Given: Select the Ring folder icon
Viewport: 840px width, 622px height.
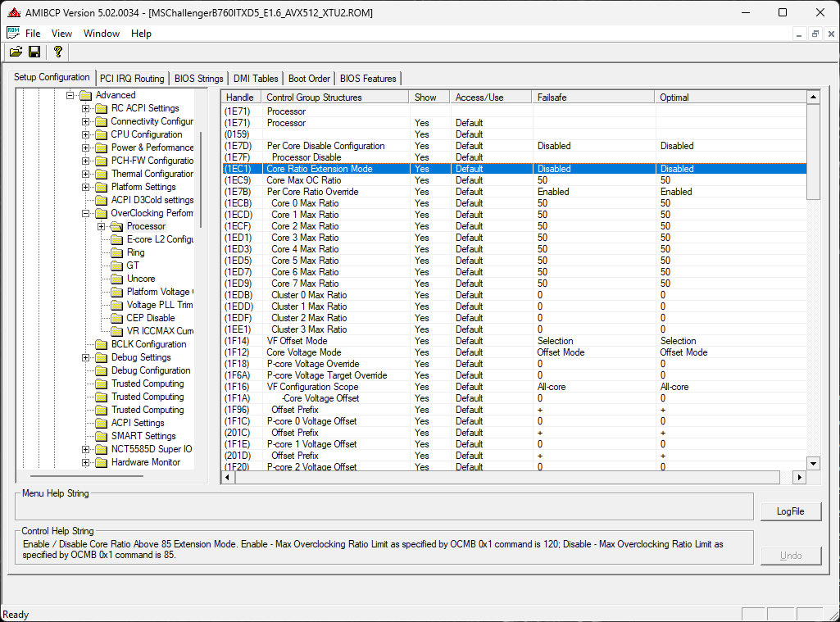Looking at the screenshot, I should click(x=117, y=253).
